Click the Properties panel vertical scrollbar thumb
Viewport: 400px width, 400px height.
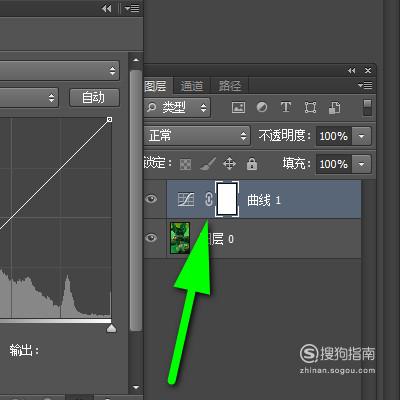tap(136, 200)
